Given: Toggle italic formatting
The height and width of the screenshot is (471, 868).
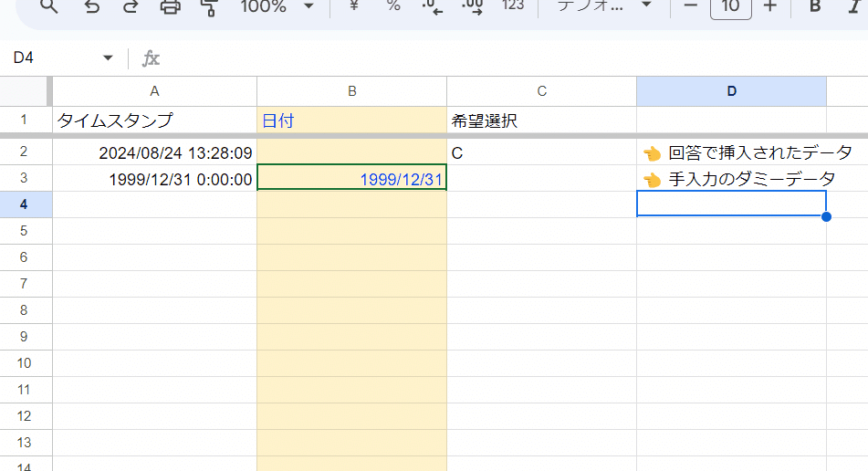Looking at the screenshot, I should tap(853, 5).
